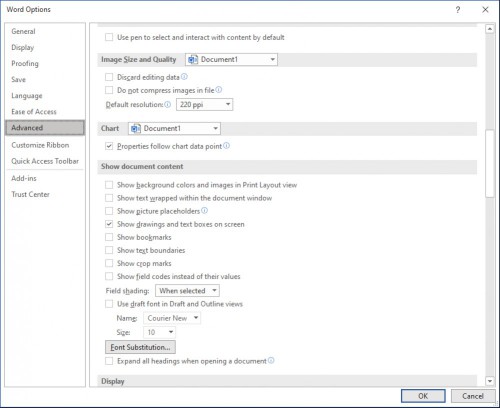Enable Show bookmarks checkbox

point(109,237)
